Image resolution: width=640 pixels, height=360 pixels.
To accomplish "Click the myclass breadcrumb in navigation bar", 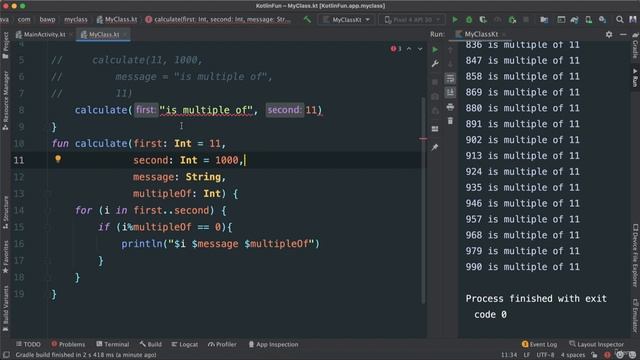I will (x=76, y=19).
